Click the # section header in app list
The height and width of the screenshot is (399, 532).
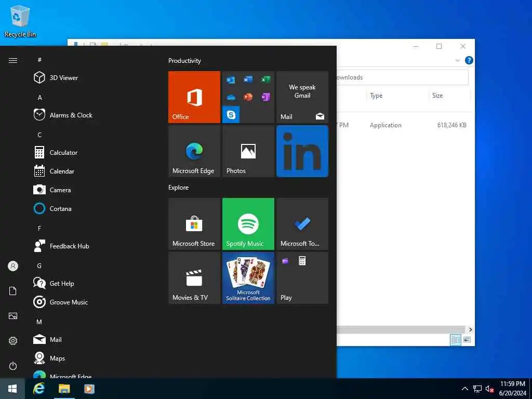click(x=39, y=60)
